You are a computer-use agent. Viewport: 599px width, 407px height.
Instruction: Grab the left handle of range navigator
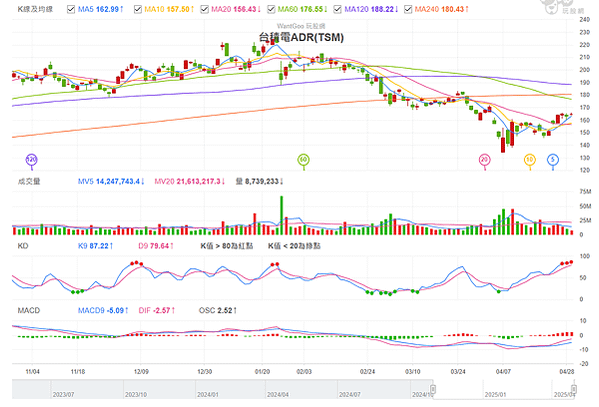tap(433, 389)
